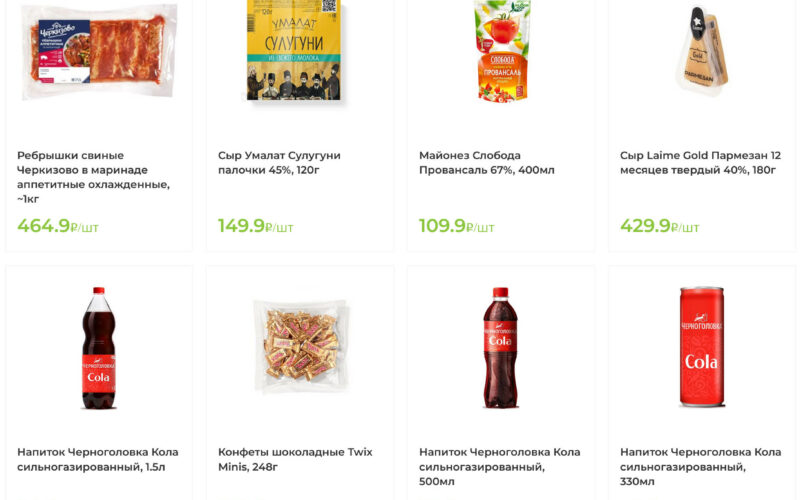Select the 429.9₽/шт Parmesan price label
Image resolution: width=800 pixels, height=500 pixels.
(660, 226)
